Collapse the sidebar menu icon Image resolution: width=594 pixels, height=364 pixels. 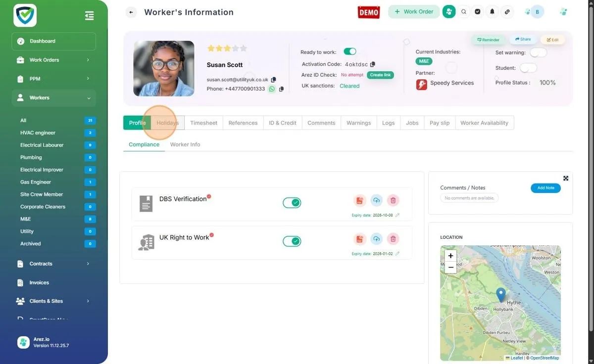(x=89, y=16)
